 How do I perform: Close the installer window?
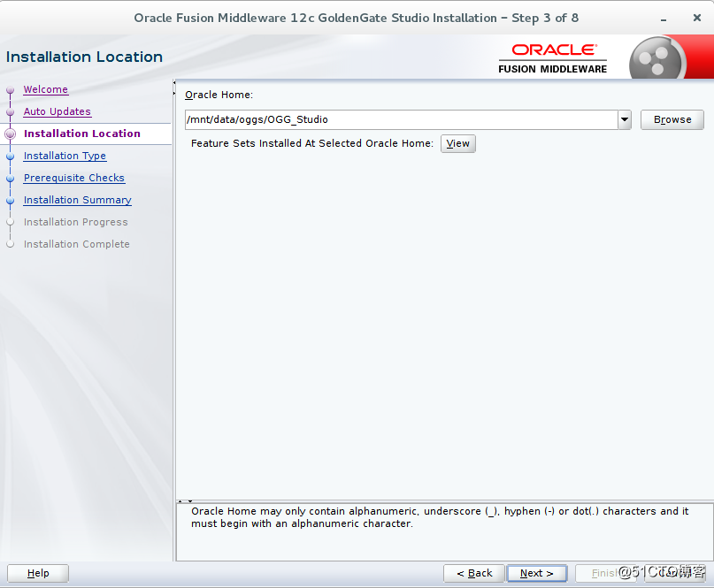(x=696, y=18)
